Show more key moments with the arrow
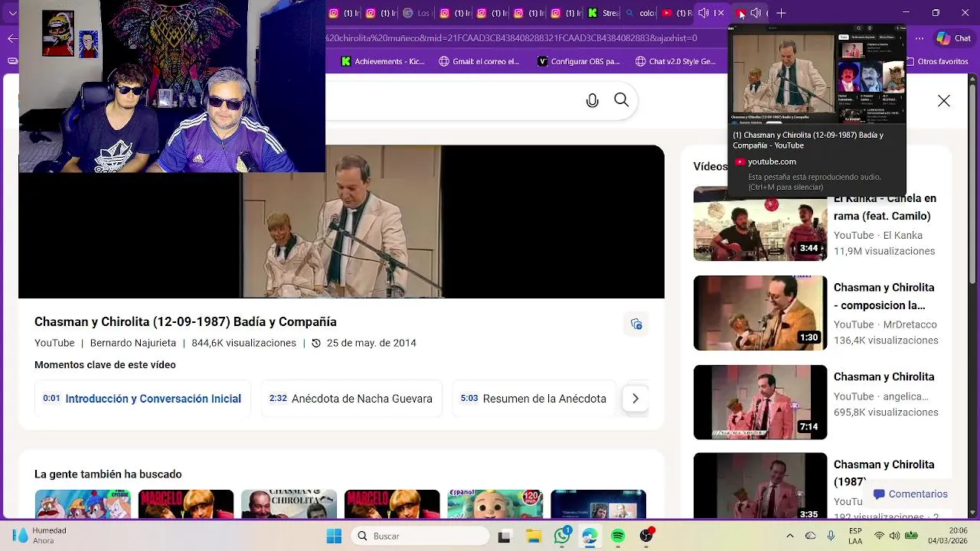The width and height of the screenshot is (980, 551). coord(635,399)
